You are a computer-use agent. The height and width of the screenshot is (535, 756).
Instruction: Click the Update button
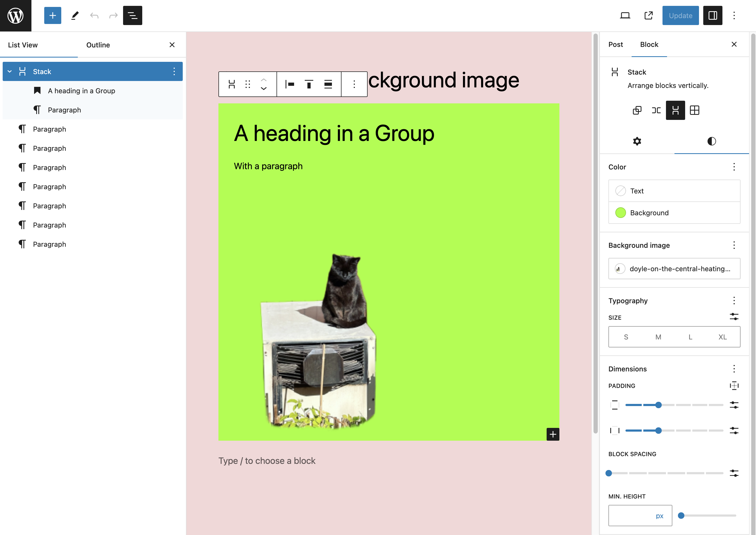pyautogui.click(x=680, y=15)
